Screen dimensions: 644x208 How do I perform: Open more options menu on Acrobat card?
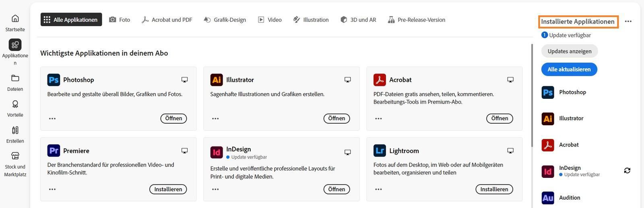tap(378, 118)
